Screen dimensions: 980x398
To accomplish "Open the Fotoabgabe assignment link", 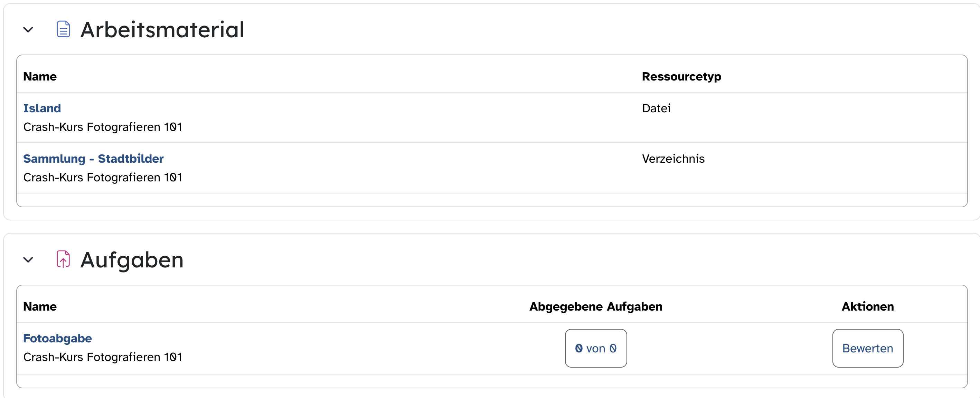I will click(x=57, y=338).
